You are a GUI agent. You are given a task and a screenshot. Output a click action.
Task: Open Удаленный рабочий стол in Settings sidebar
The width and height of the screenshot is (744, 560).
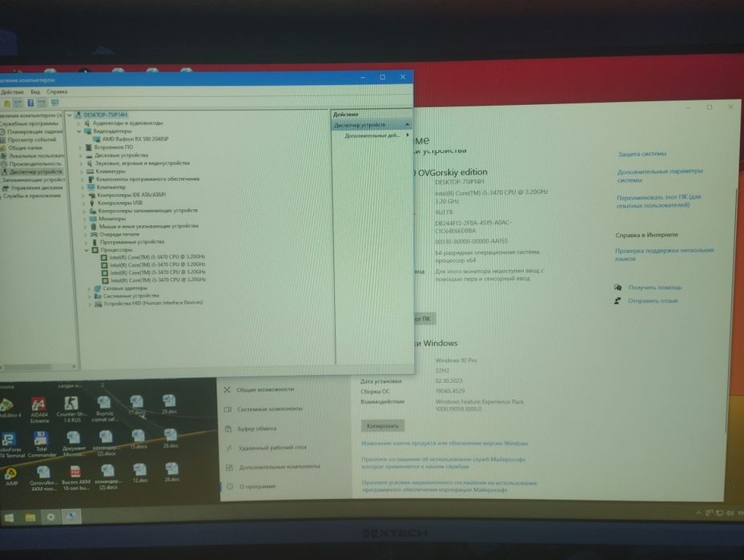tap(272, 448)
